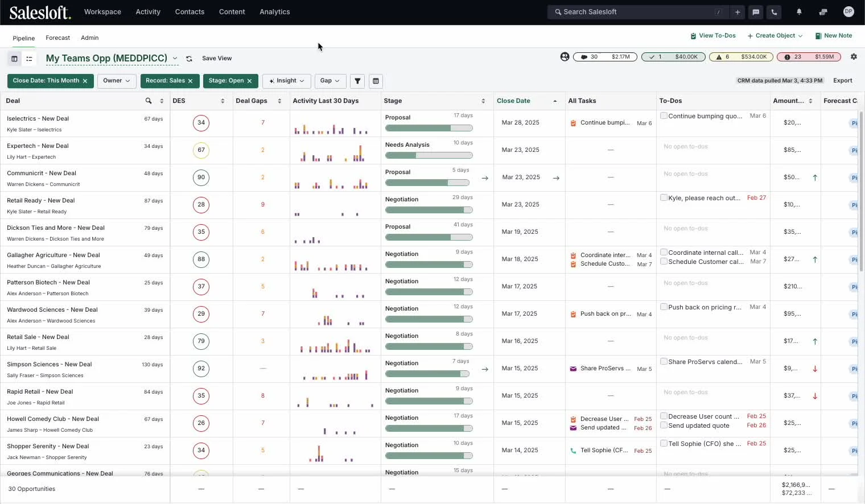Open the notifications bell

[x=799, y=12]
